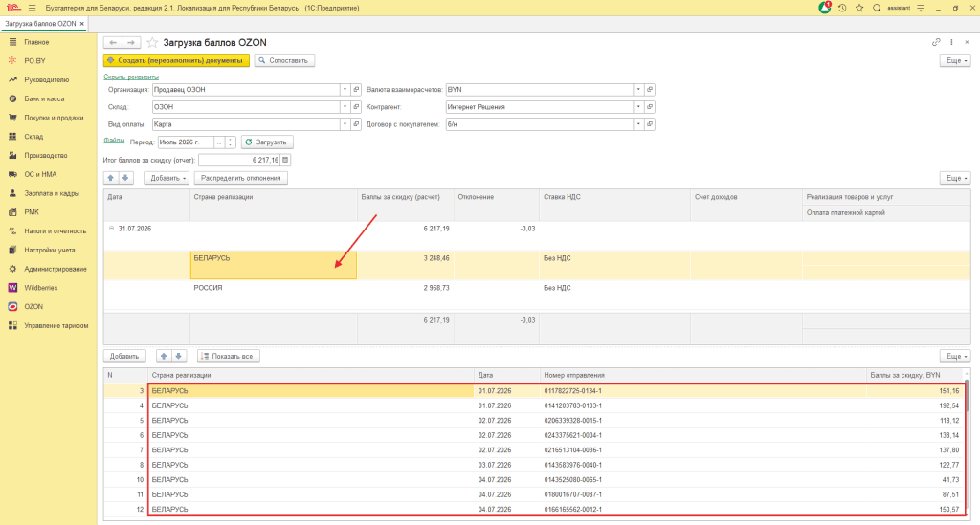
Task: Open Покупки и продажи section
Action: click(x=54, y=118)
